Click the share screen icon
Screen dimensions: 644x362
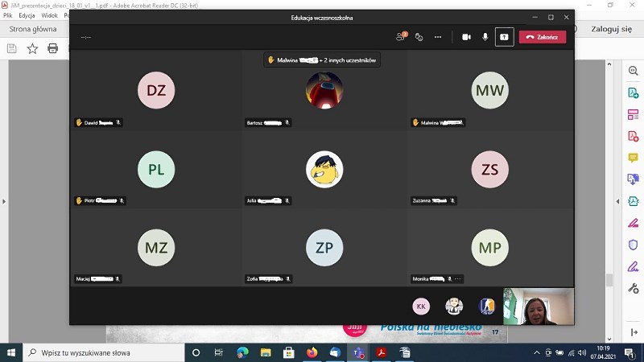click(x=504, y=37)
